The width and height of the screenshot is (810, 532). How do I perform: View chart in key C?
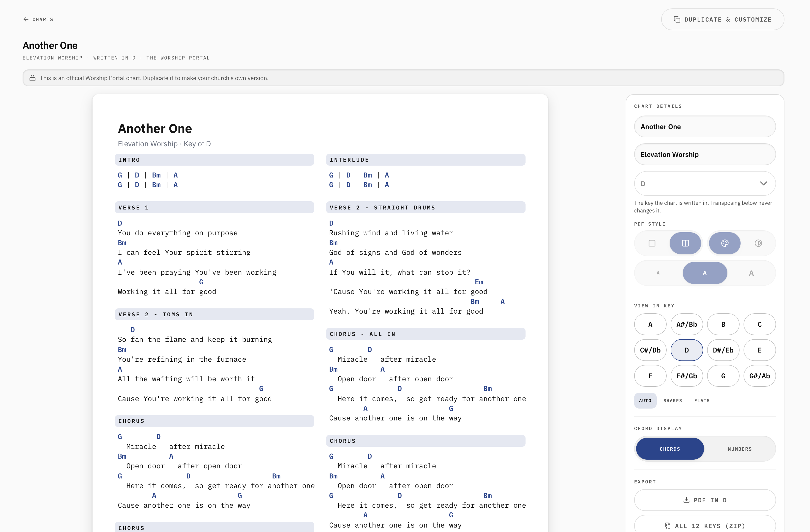[x=759, y=324]
